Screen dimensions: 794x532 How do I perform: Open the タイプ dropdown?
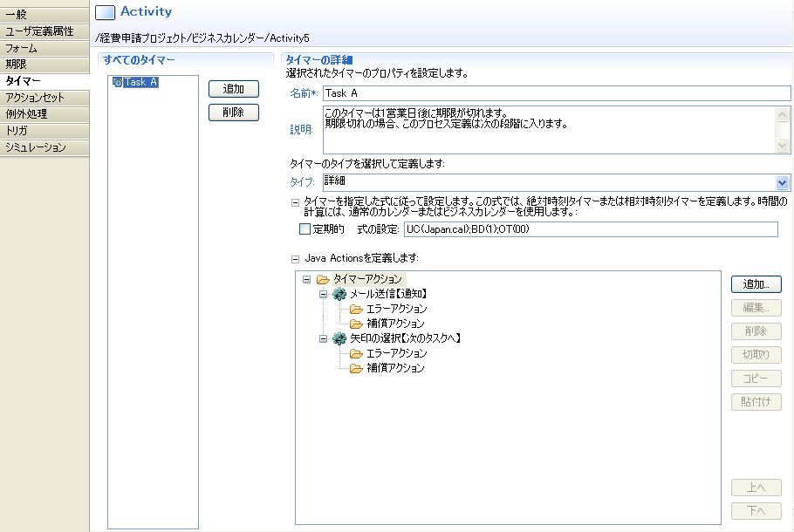(782, 182)
